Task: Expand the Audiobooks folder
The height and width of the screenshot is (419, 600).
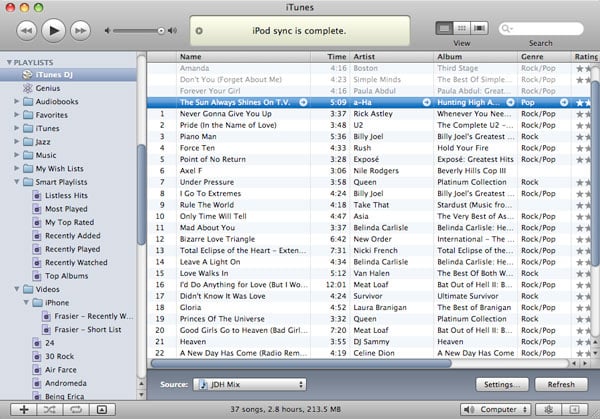Action: coord(16,101)
